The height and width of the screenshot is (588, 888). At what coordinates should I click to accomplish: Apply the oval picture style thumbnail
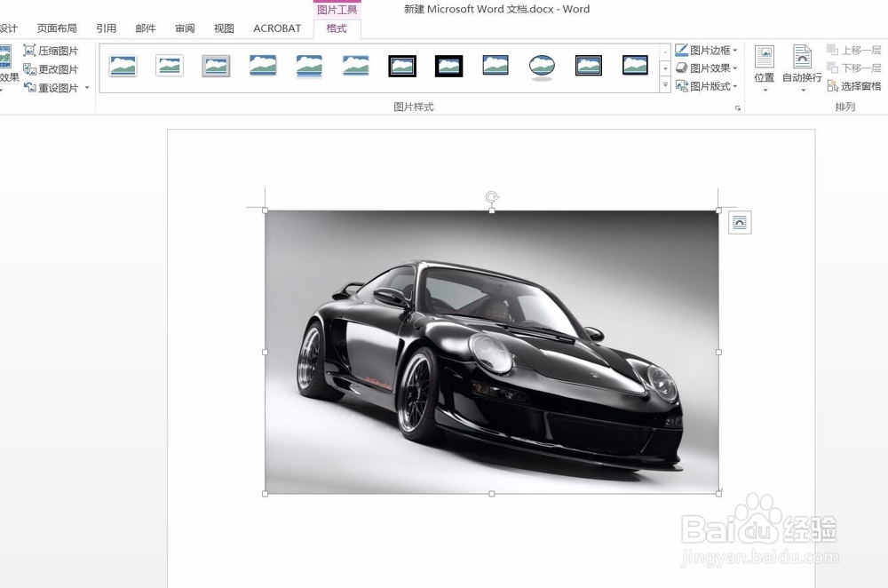pyautogui.click(x=542, y=67)
